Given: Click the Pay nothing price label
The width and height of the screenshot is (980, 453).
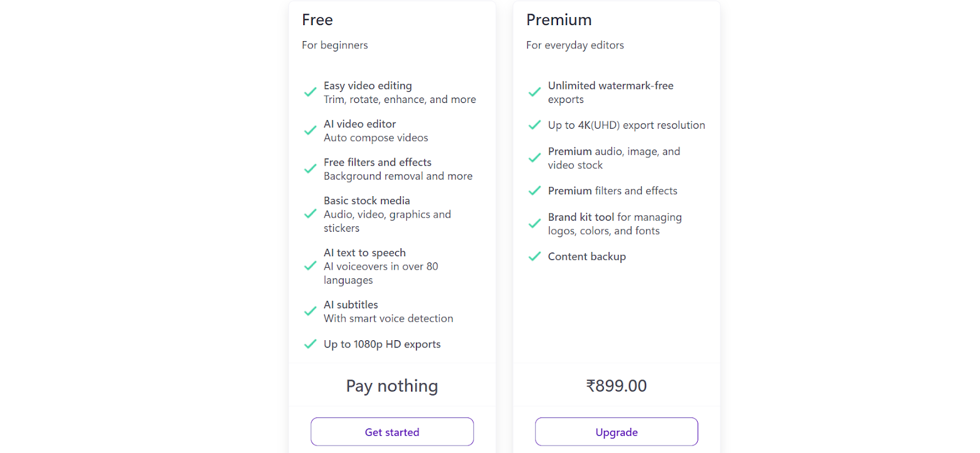Looking at the screenshot, I should pyautogui.click(x=392, y=386).
